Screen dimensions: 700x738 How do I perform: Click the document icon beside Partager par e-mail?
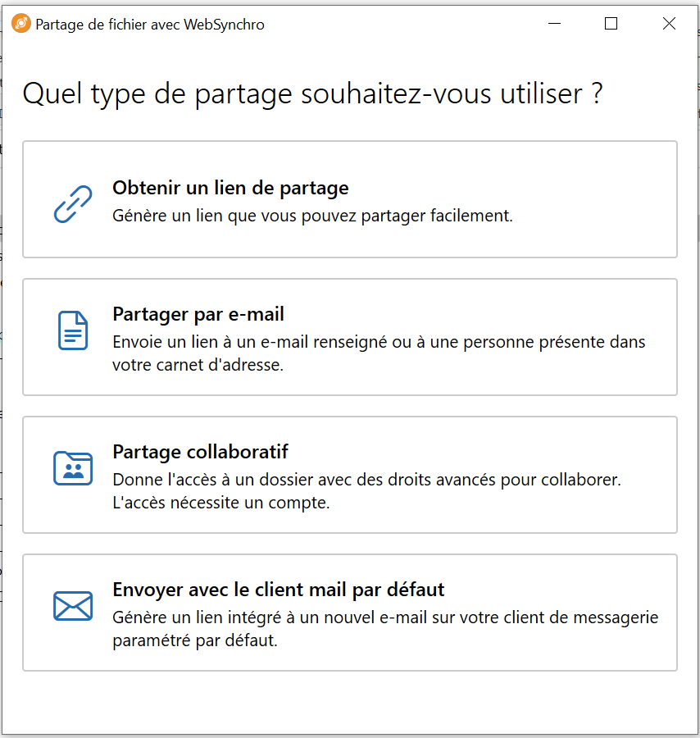tap(73, 330)
